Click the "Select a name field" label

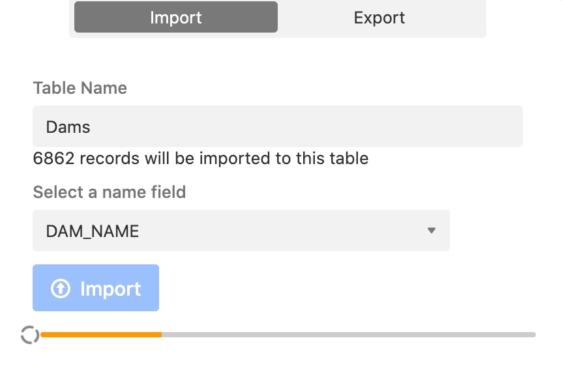tap(110, 192)
